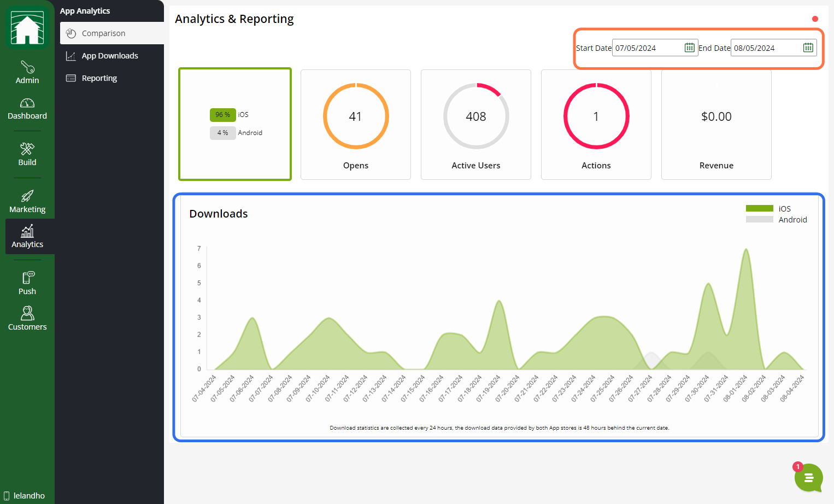
Task: Open the Start Date calendar picker
Action: [x=690, y=48]
